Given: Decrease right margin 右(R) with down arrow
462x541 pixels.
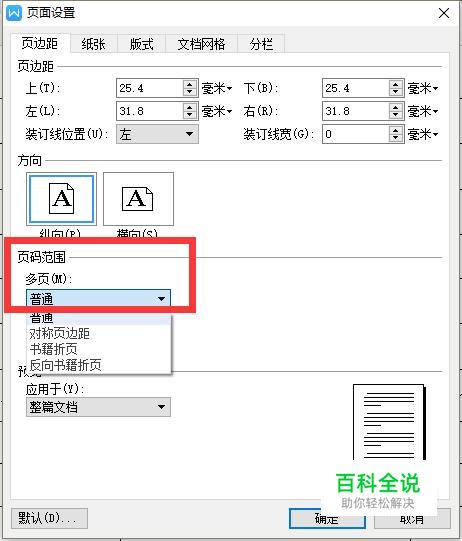Looking at the screenshot, I should tap(396, 115).
